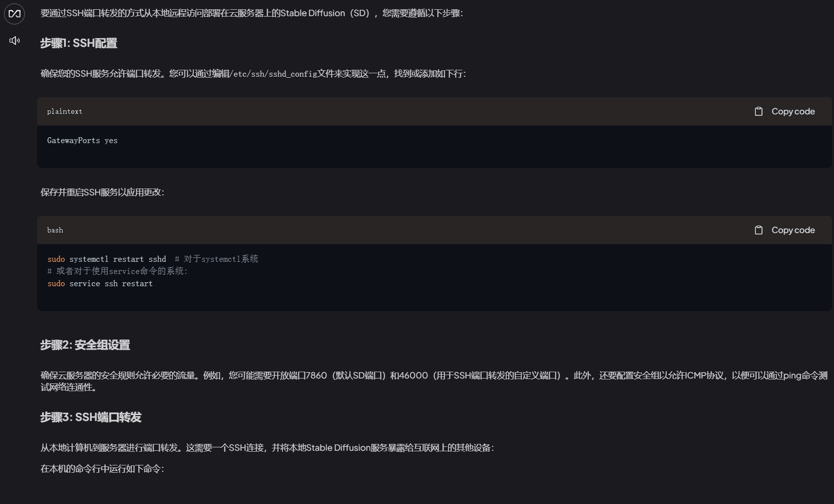This screenshot has height=504, width=834.
Task: Click clipboard icon in the bash code block
Action: 758,230
